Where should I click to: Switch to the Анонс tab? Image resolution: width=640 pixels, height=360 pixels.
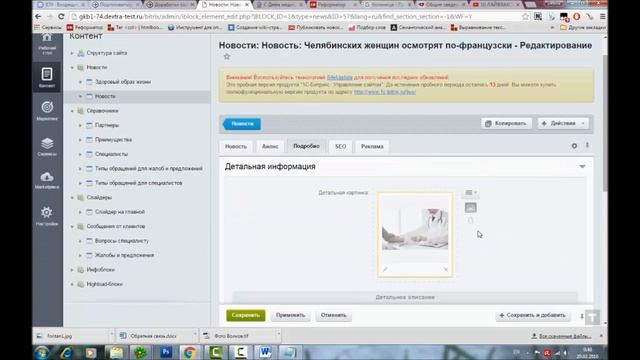[270, 146]
